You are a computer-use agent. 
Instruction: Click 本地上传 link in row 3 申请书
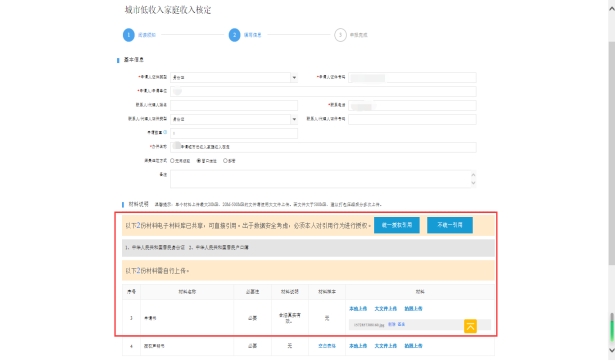coord(358,309)
